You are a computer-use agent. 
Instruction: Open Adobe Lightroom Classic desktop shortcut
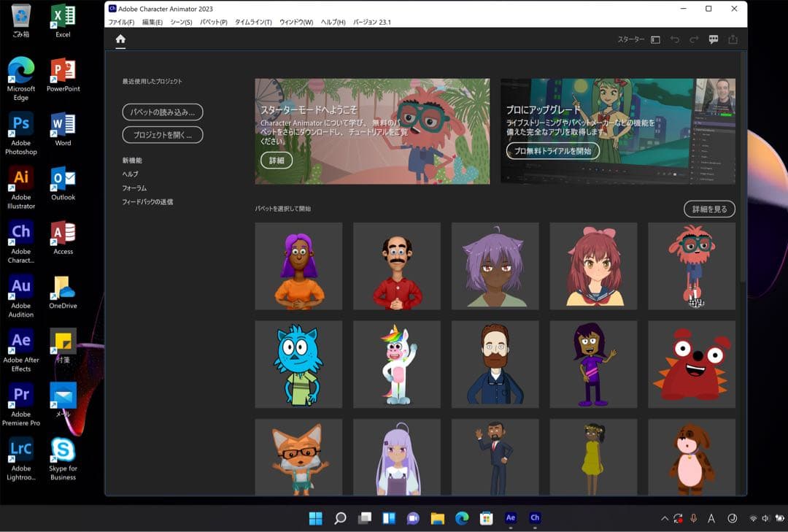point(21,460)
